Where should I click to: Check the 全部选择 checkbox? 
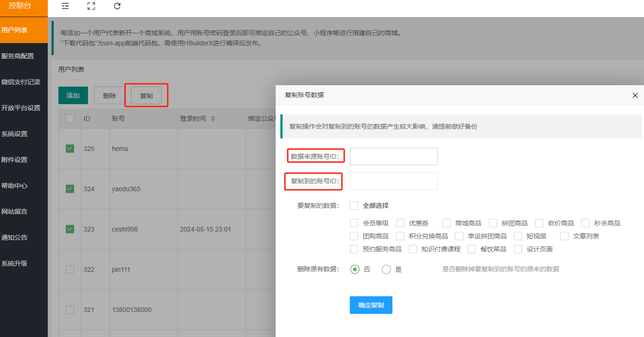pos(354,206)
